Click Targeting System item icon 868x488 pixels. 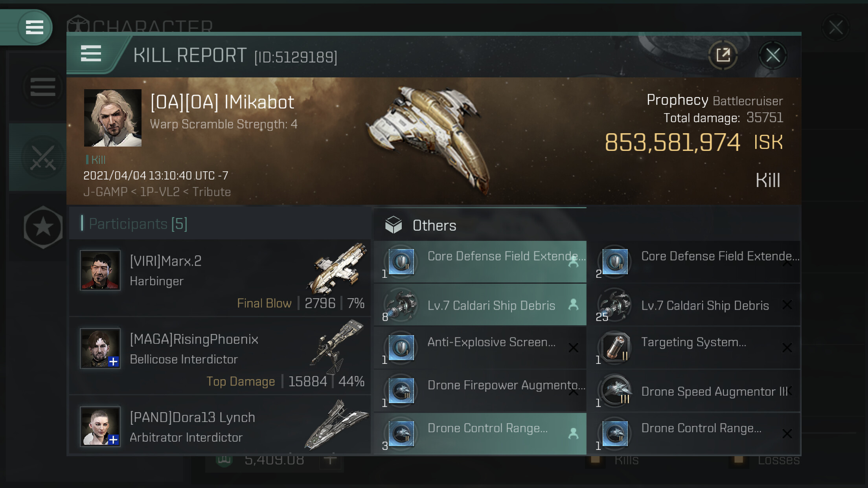point(615,347)
